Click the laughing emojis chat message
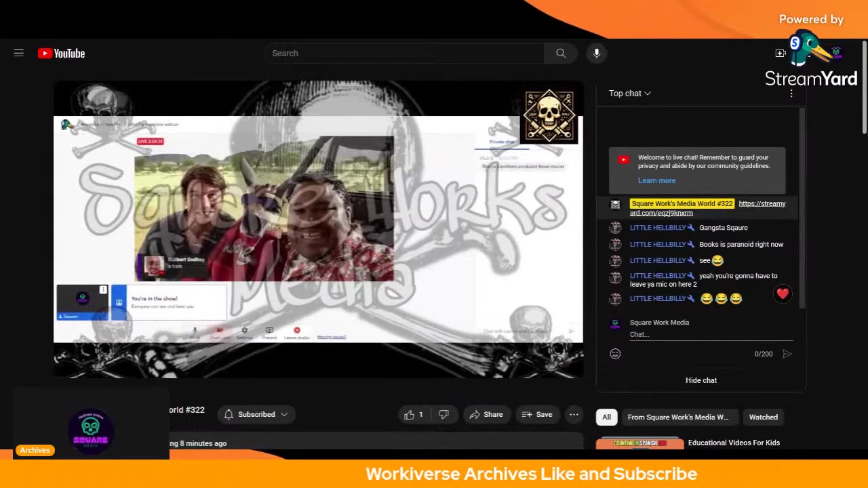This screenshot has width=868, height=488. pyautogui.click(x=722, y=299)
